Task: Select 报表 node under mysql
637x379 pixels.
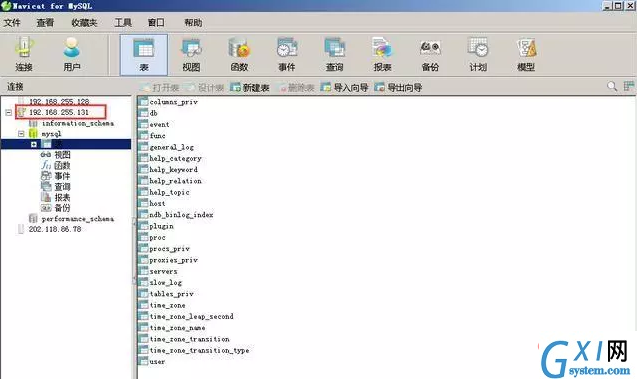Action: (62, 197)
